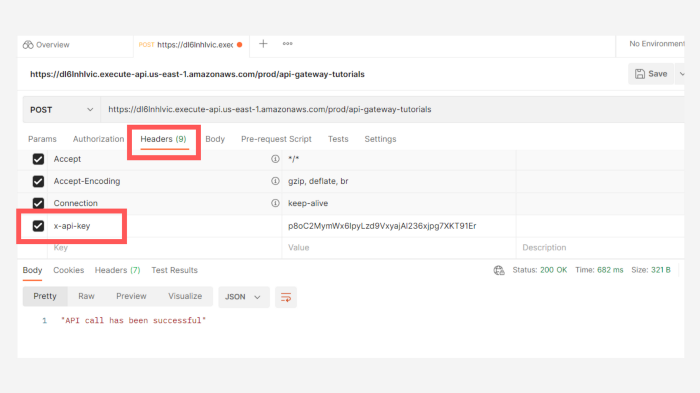This screenshot has height=393, width=700.
Task: Click the */* Accept value
Action: [x=293, y=159]
